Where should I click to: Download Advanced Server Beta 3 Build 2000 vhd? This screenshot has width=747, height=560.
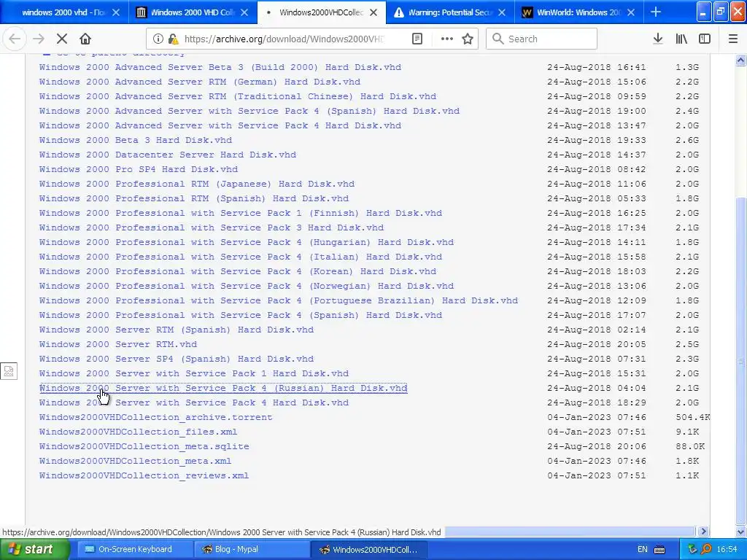pyautogui.click(x=220, y=68)
